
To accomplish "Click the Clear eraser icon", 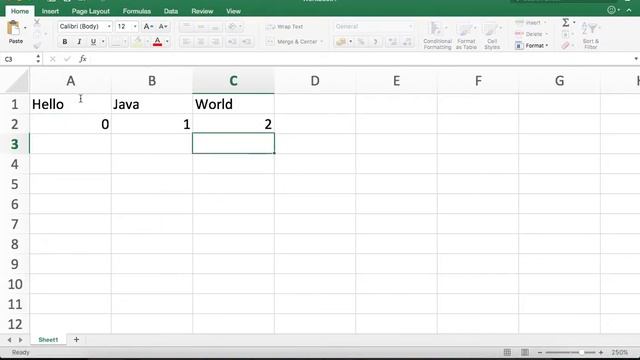I will point(565,46).
